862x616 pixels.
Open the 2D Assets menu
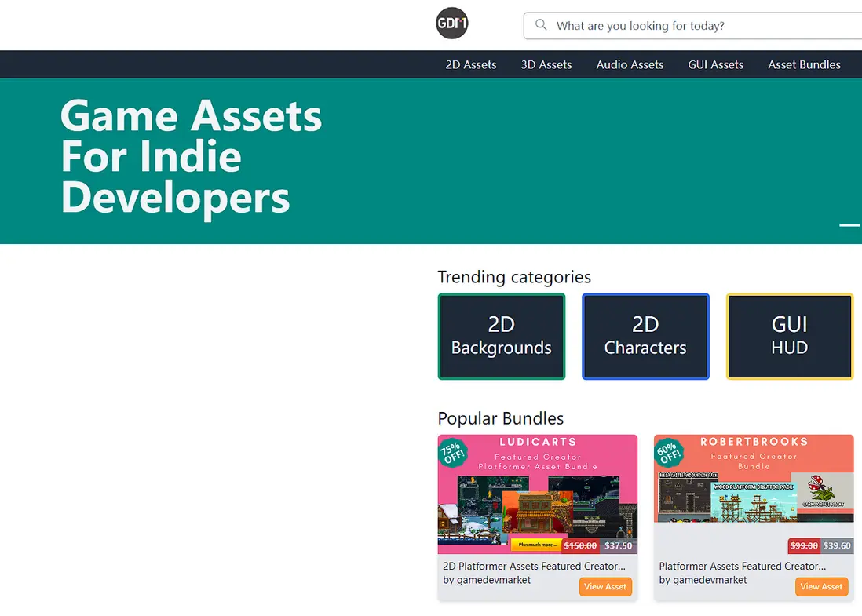coord(470,65)
